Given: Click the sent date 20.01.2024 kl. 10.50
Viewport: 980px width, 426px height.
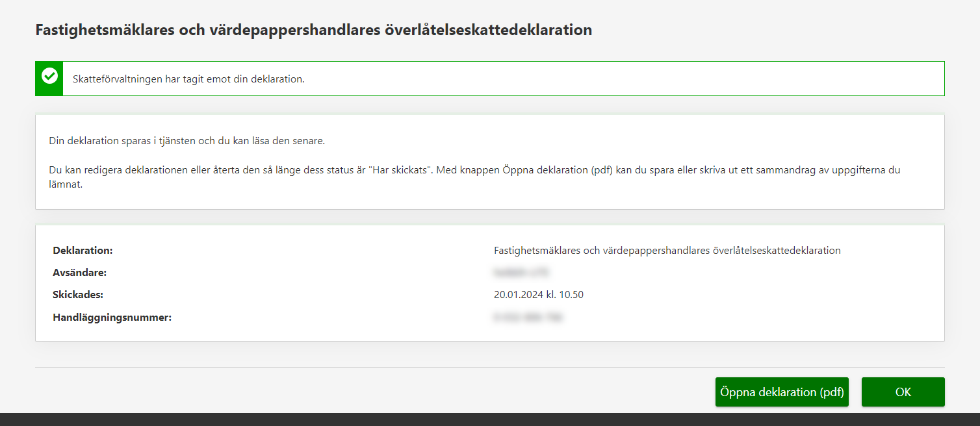Looking at the screenshot, I should [x=538, y=295].
